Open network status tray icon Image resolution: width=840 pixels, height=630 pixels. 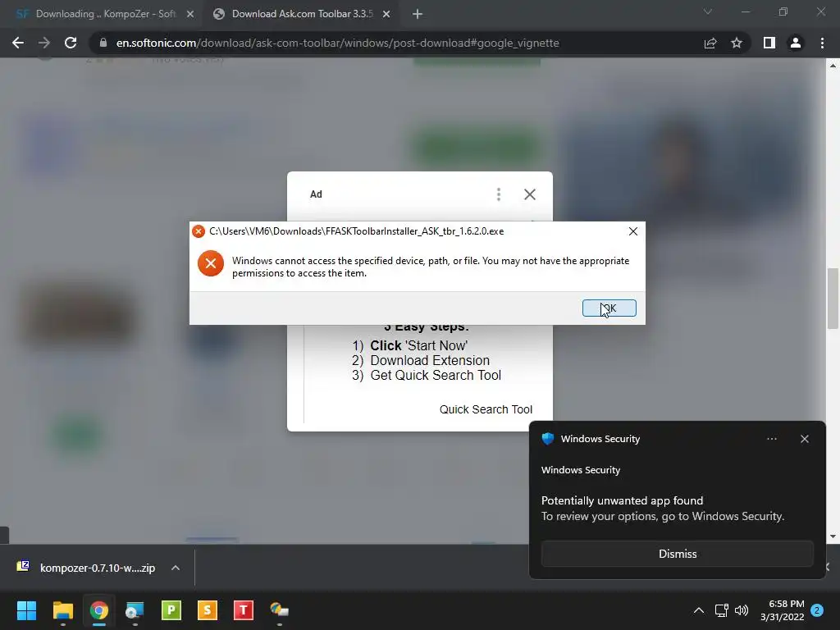(x=721, y=610)
